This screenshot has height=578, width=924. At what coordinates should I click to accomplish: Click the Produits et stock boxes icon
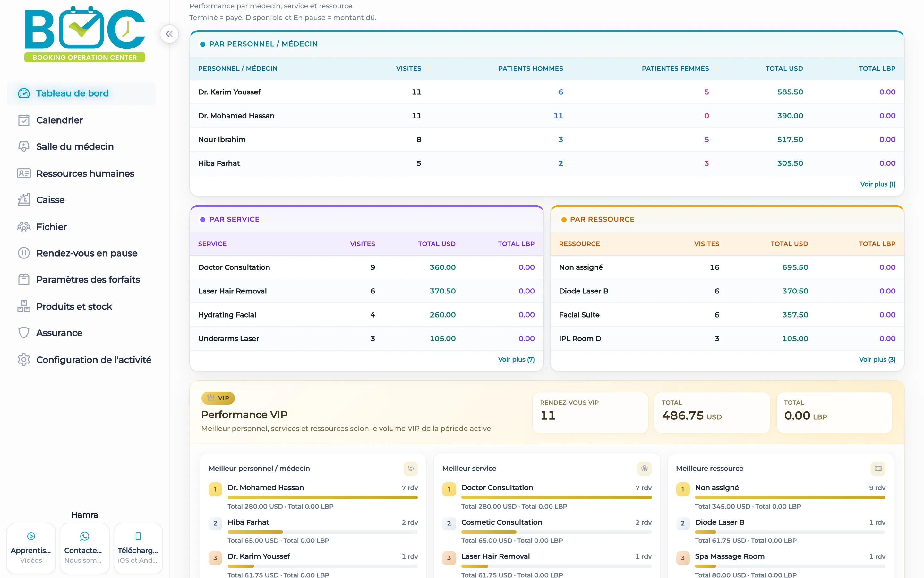[x=24, y=306]
